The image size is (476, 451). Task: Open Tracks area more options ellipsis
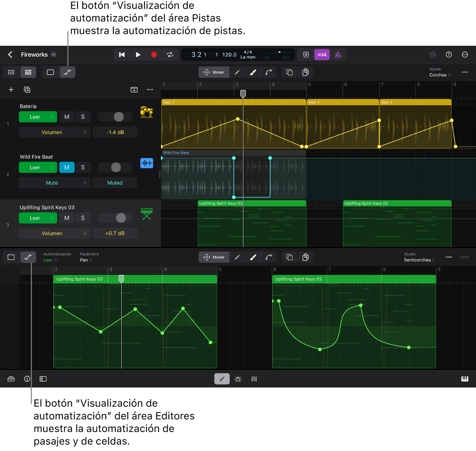pyautogui.click(x=465, y=72)
